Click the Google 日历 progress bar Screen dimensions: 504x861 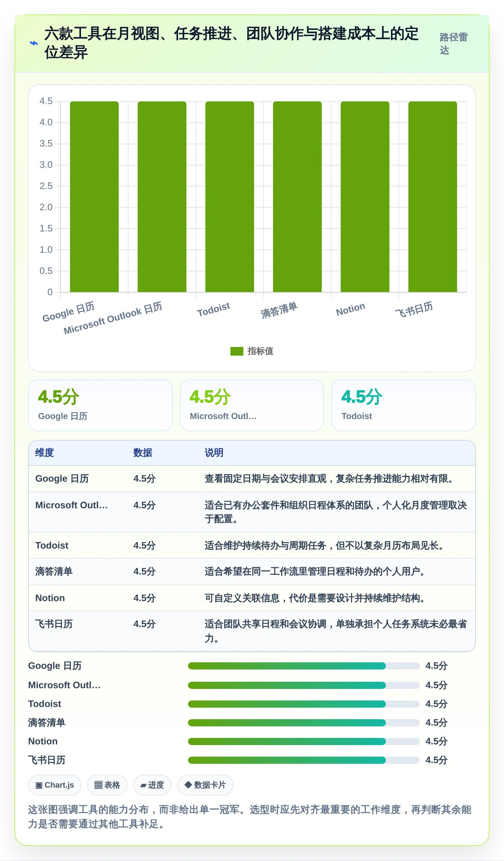303,666
